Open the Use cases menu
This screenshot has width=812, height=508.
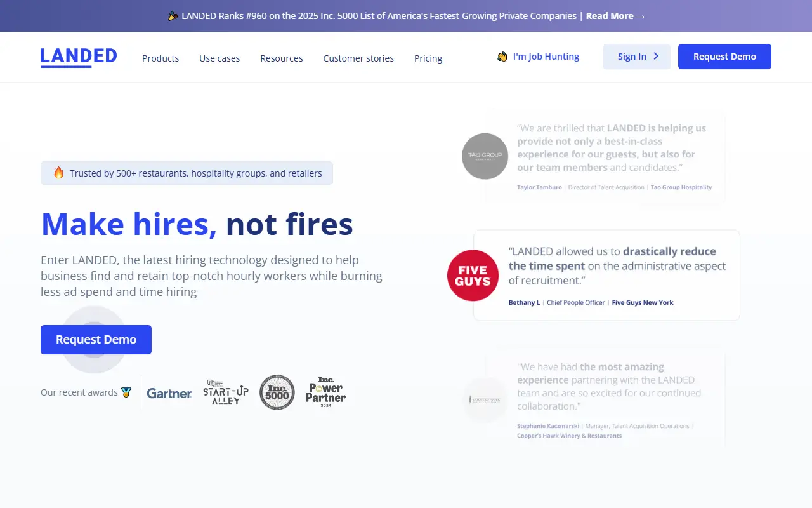coord(219,58)
